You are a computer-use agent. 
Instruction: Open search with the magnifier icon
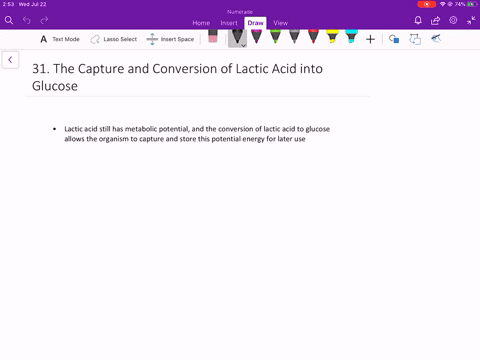[x=9, y=20]
